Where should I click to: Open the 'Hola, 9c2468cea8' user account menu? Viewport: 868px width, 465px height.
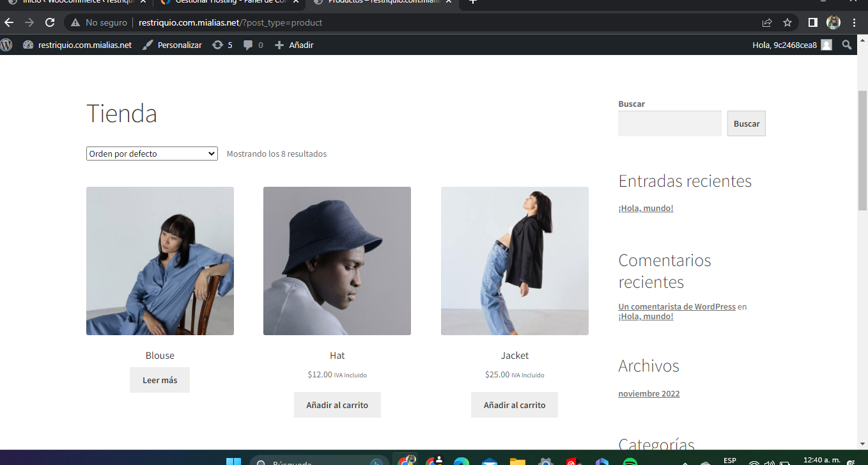click(793, 45)
